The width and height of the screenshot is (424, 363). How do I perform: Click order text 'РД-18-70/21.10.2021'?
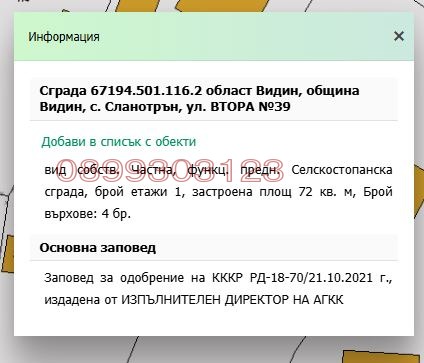(311, 277)
